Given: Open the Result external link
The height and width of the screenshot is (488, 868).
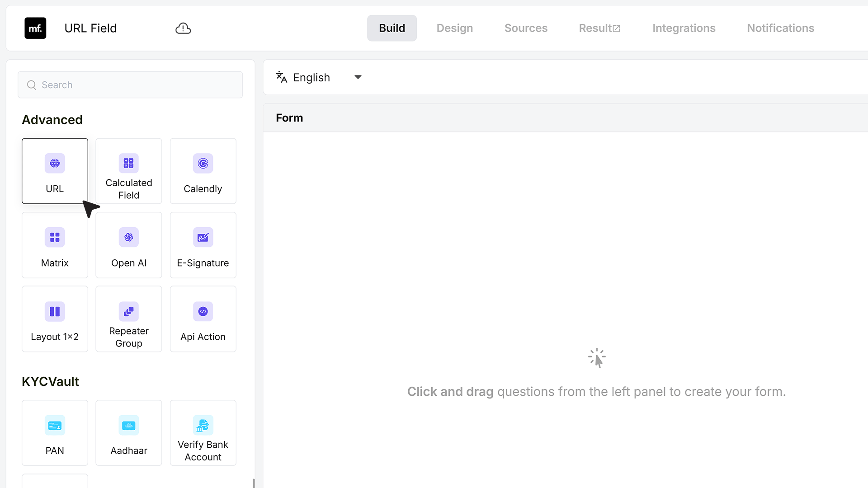Looking at the screenshot, I should (x=599, y=28).
